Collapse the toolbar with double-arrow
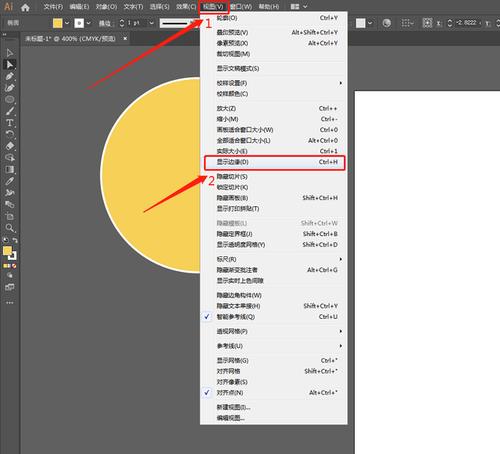 click(5, 34)
